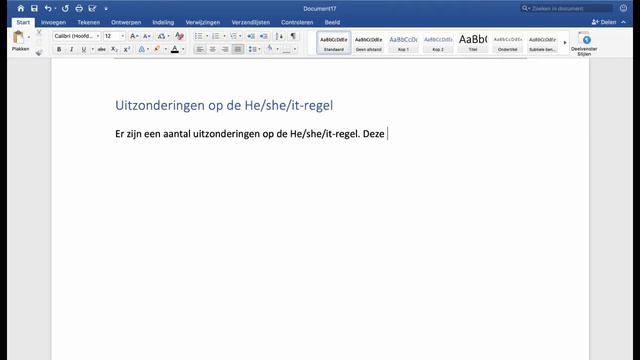640x360 pixels.
Task: Apply the Kop 2 heading style
Action: click(x=438, y=43)
